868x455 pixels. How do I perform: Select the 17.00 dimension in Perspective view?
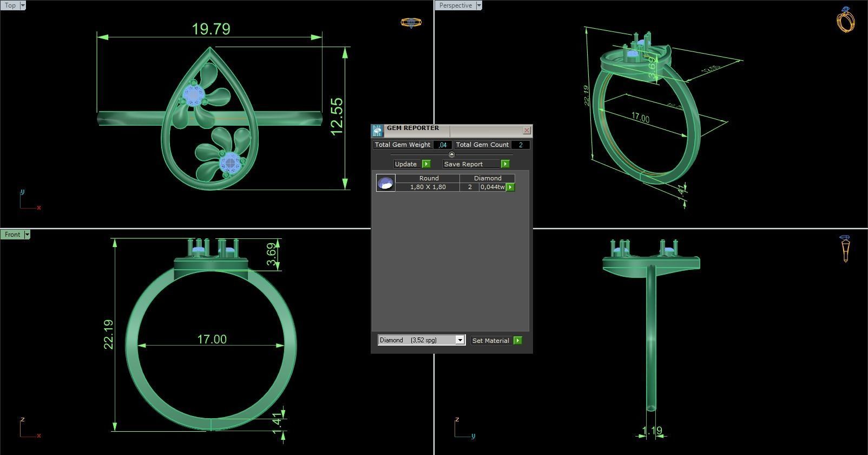tap(640, 118)
